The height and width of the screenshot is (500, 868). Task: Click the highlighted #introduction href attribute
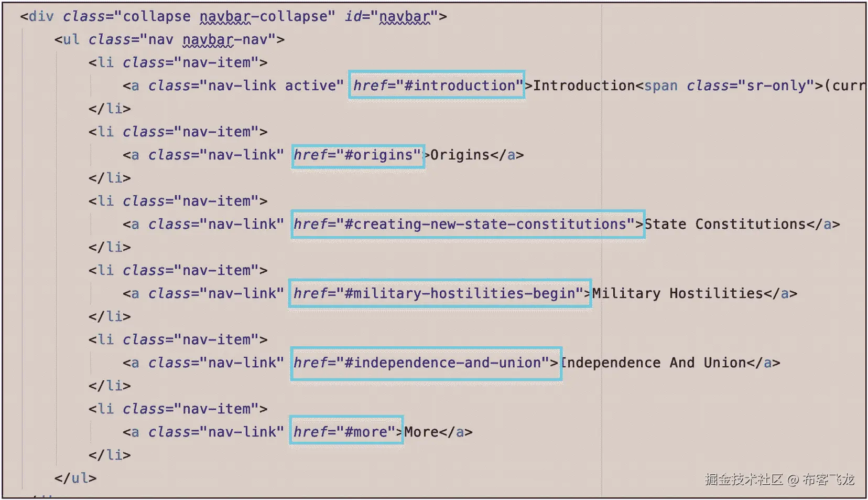point(437,86)
